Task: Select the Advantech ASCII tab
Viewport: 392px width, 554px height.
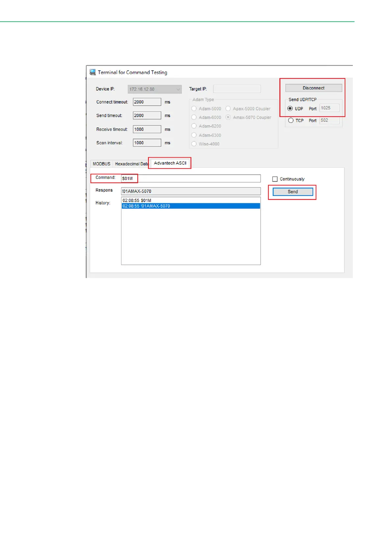Action: pyautogui.click(x=170, y=163)
